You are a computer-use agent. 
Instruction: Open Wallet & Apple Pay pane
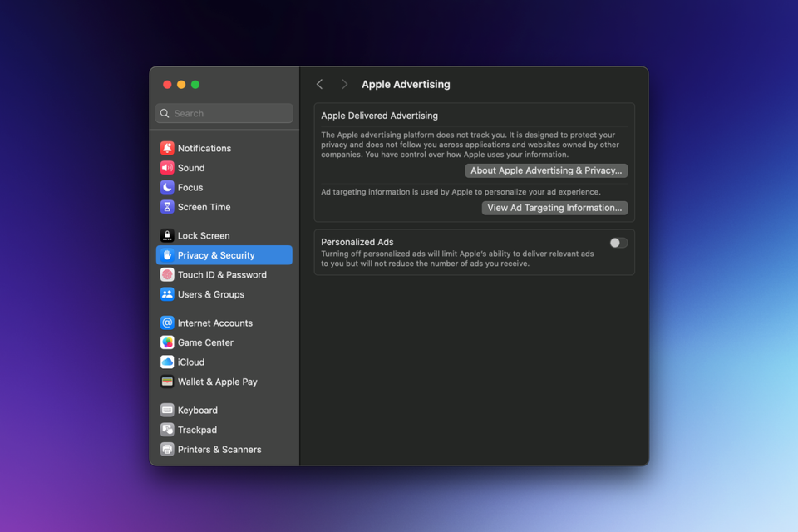pos(217,382)
